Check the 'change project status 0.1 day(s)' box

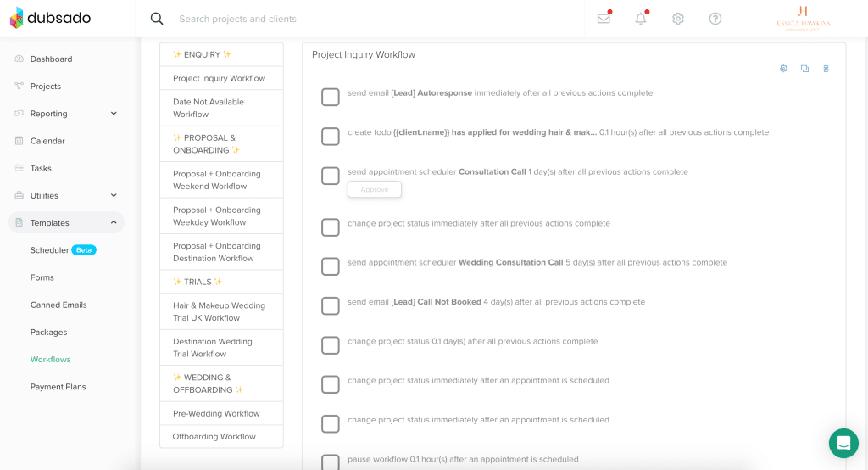pos(331,345)
